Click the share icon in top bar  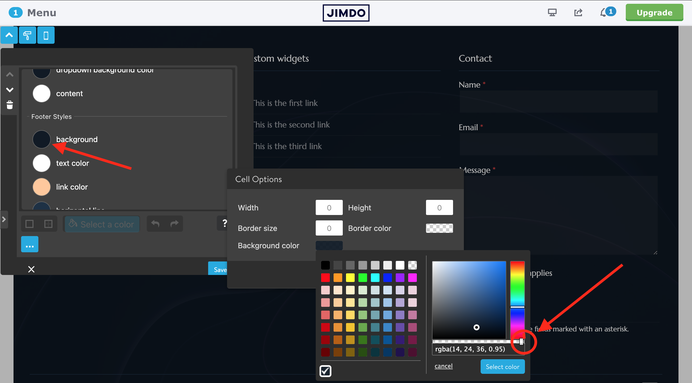578,12
